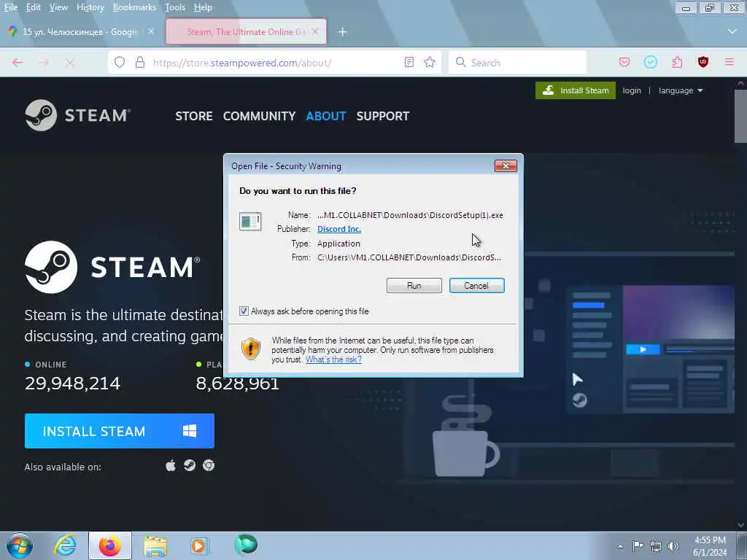Viewport: 747px width, 560px height.
Task: Open Windows Explorer from the taskbar
Action: (x=155, y=545)
